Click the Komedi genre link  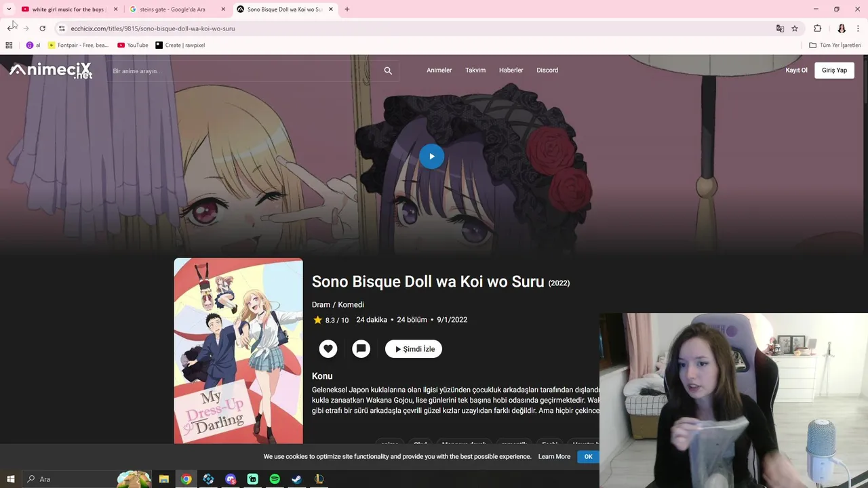351,305
